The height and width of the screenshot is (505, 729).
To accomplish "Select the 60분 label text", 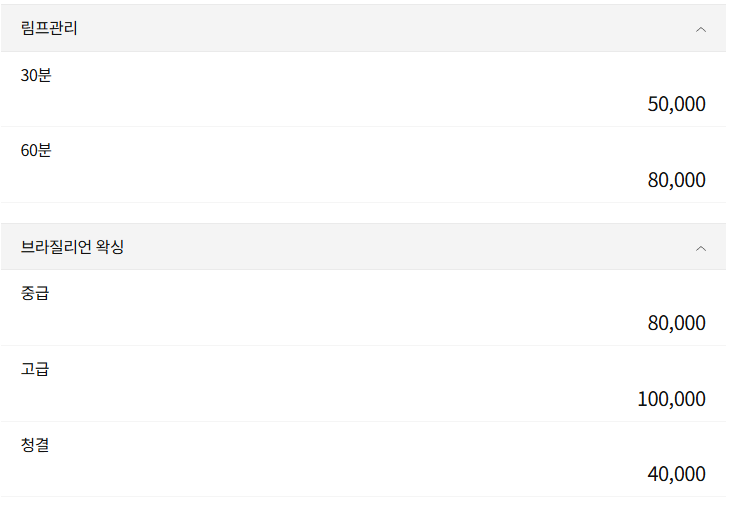I will (x=36, y=151).
